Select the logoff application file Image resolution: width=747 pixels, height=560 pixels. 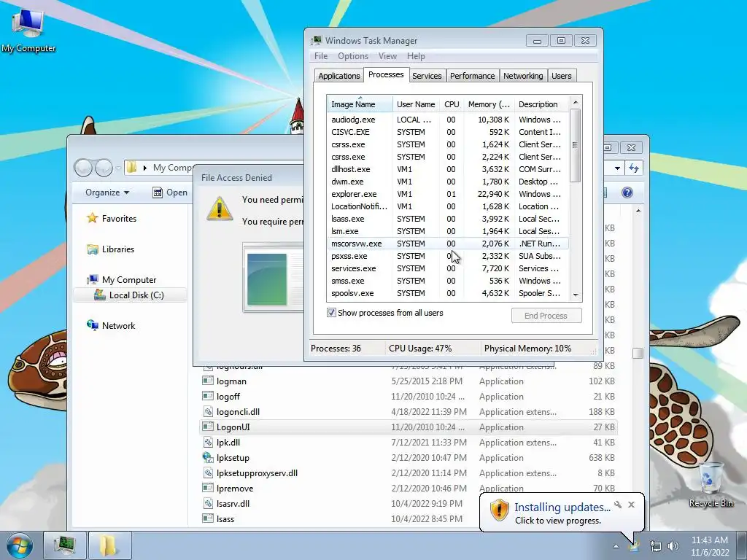point(409,396)
